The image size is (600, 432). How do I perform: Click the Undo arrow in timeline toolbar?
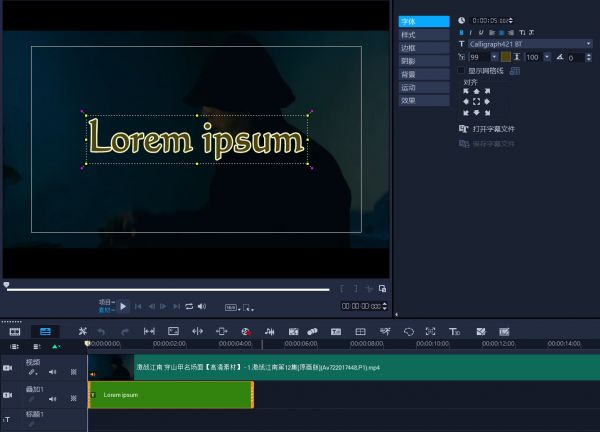[x=101, y=331]
